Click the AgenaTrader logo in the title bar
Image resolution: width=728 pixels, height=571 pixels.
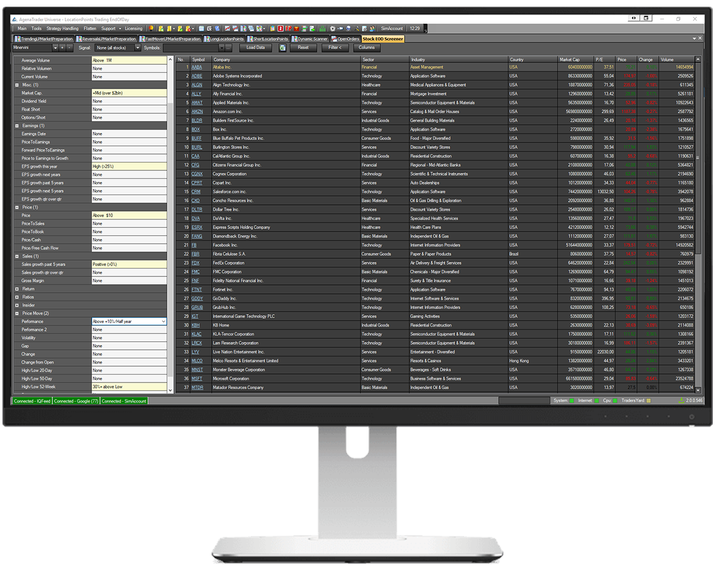click(x=15, y=19)
